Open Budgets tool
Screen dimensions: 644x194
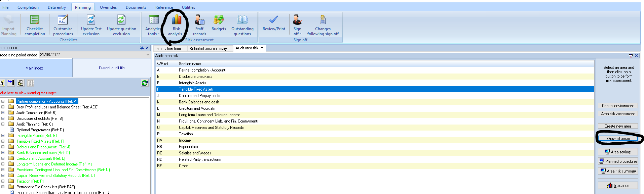[219, 23]
